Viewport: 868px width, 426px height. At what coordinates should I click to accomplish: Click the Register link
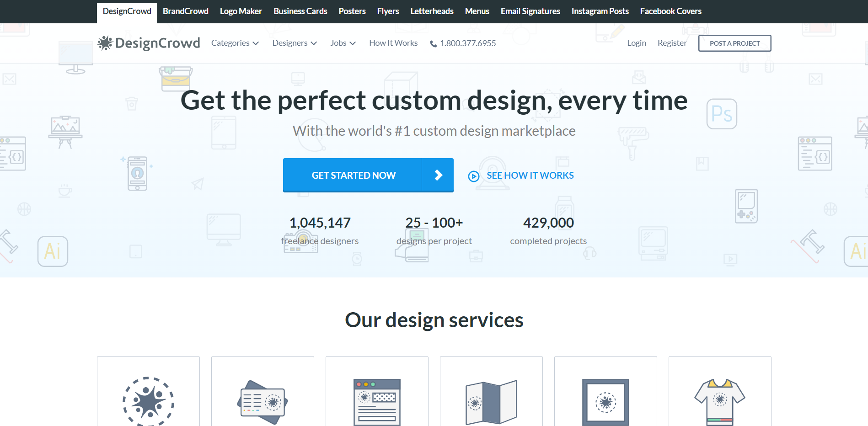click(672, 43)
